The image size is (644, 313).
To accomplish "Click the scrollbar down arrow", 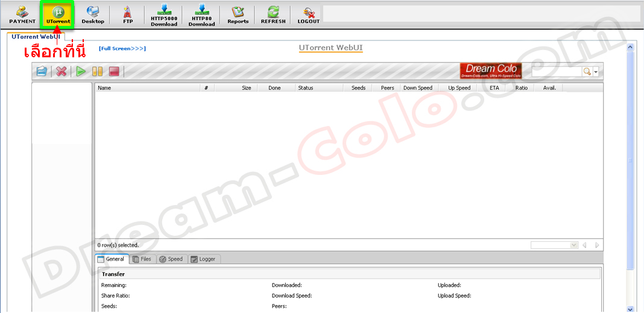I will [631, 309].
